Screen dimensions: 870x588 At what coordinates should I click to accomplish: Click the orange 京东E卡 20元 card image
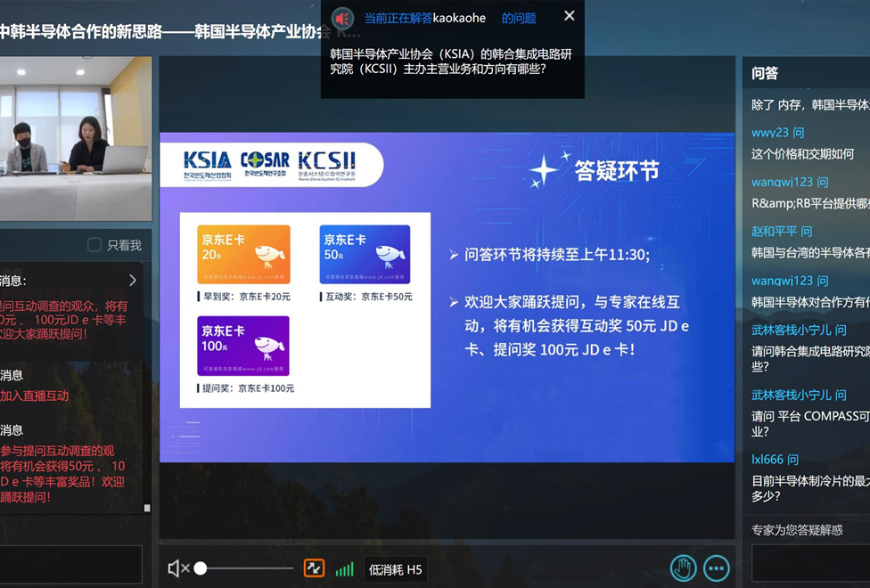pos(243,254)
